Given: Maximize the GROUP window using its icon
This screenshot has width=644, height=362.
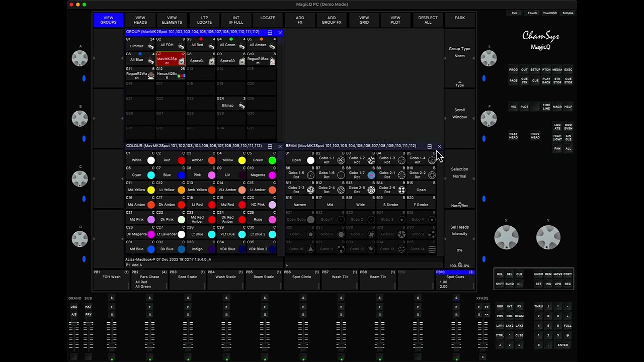Looking at the screenshot, I should coord(270,33).
